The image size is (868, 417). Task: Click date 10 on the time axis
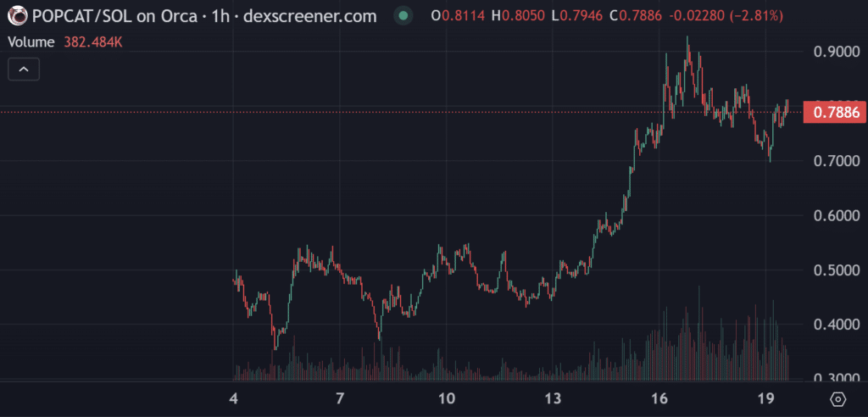point(447,399)
